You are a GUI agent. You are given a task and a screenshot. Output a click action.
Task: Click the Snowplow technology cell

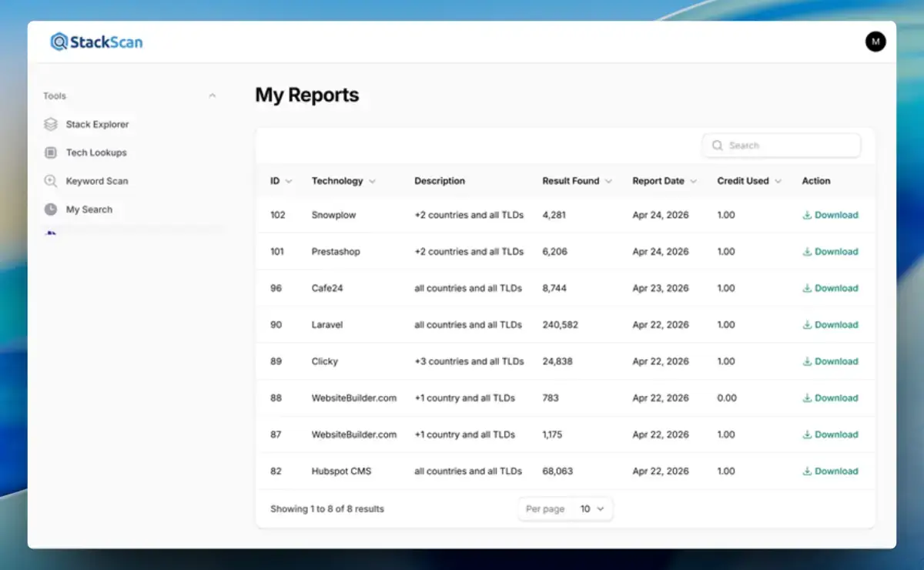point(333,216)
